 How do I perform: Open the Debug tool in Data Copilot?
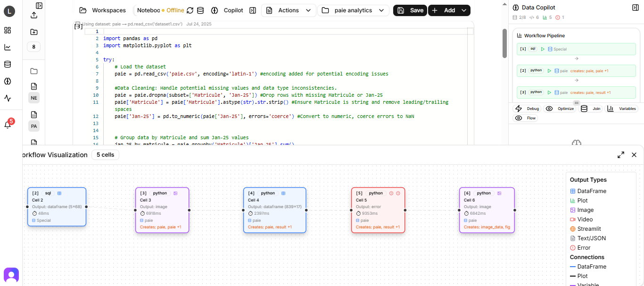pyautogui.click(x=527, y=109)
